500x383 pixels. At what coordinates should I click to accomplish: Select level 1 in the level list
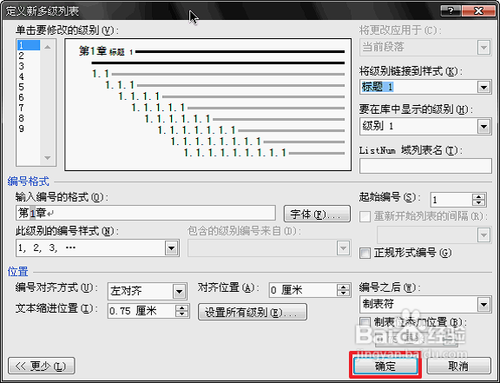click(x=29, y=45)
